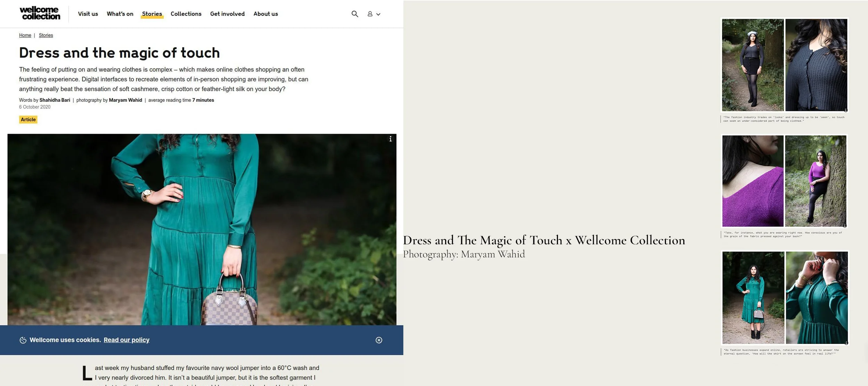Click the search magnifier icon
868x386 pixels.
coord(354,14)
